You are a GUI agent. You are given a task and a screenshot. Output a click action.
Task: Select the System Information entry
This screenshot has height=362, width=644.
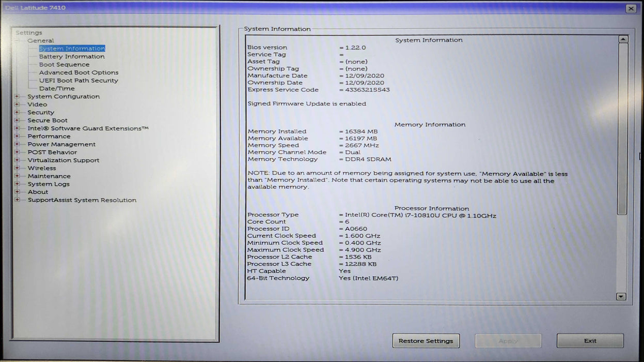coord(72,49)
